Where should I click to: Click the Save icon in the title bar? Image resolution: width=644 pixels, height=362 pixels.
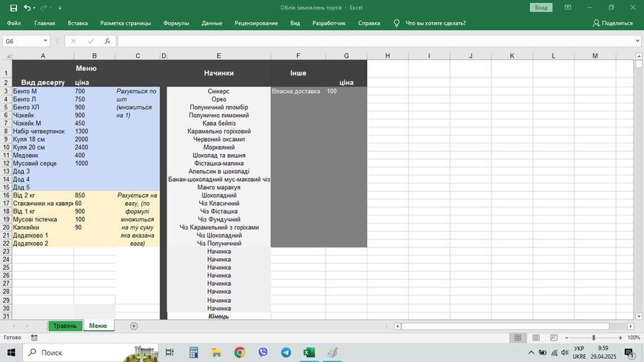tap(13, 8)
